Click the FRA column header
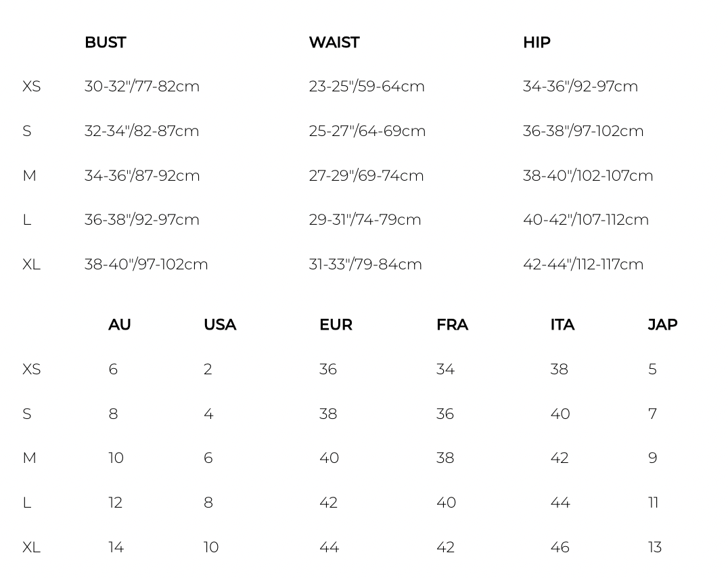The image size is (728, 578). pyautogui.click(x=452, y=324)
